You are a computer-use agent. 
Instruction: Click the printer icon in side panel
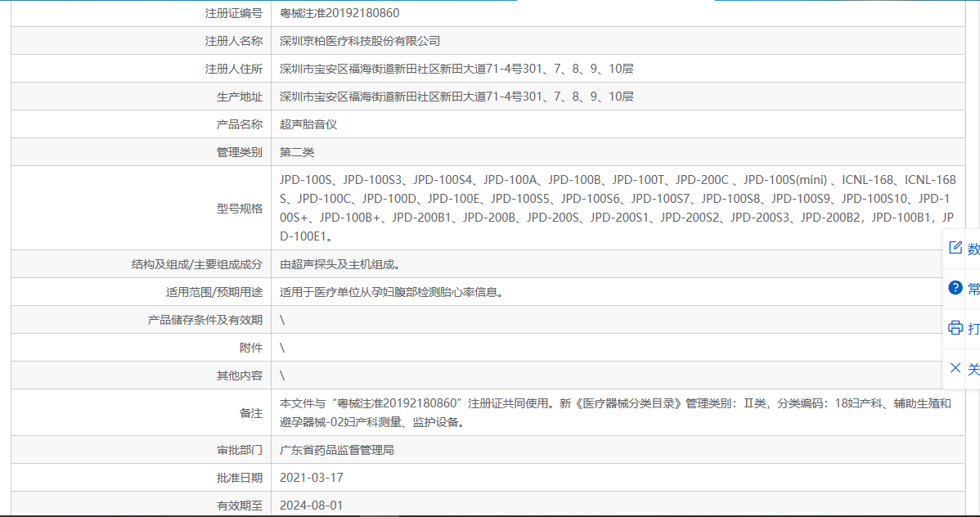point(955,327)
